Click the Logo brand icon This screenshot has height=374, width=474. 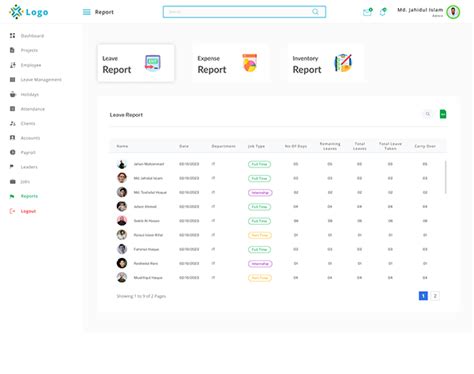pyautogui.click(x=16, y=12)
